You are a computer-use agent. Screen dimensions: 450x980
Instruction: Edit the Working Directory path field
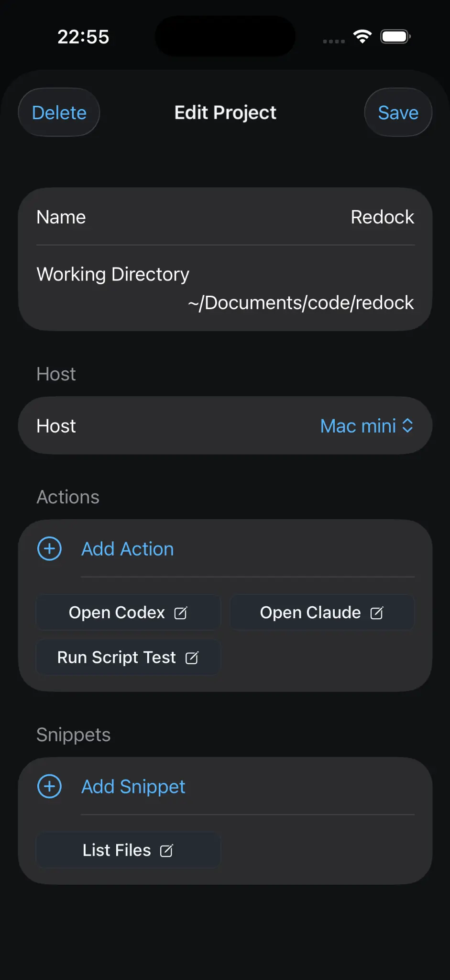(x=225, y=288)
